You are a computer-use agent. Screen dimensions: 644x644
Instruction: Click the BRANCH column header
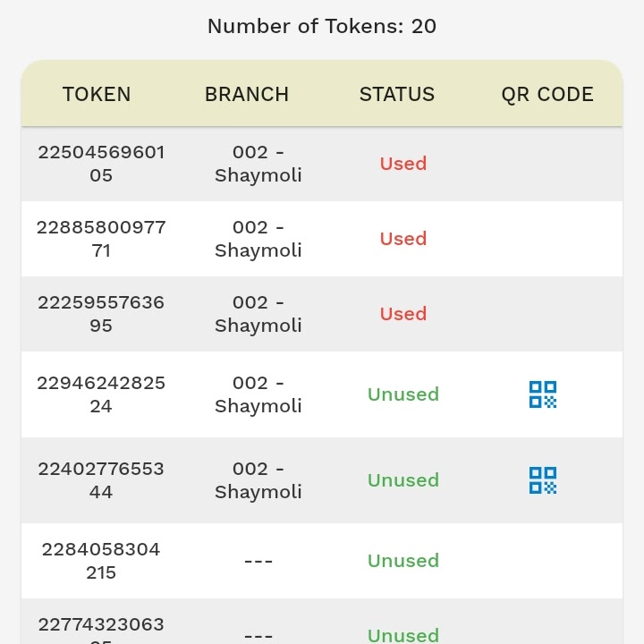(x=247, y=95)
